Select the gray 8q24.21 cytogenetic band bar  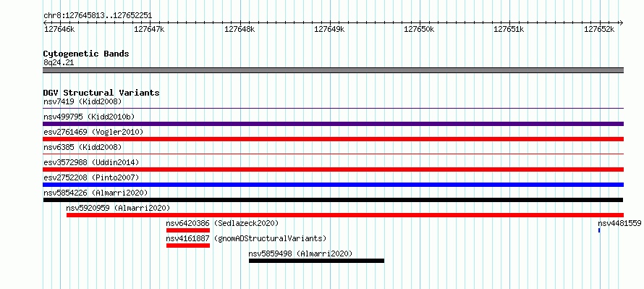(x=333, y=70)
